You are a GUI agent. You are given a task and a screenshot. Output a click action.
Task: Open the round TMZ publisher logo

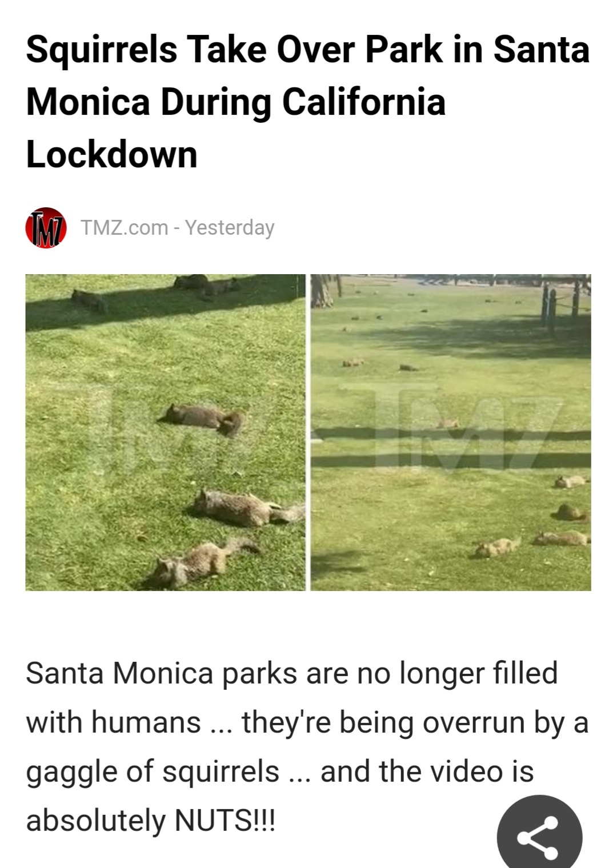(46, 228)
